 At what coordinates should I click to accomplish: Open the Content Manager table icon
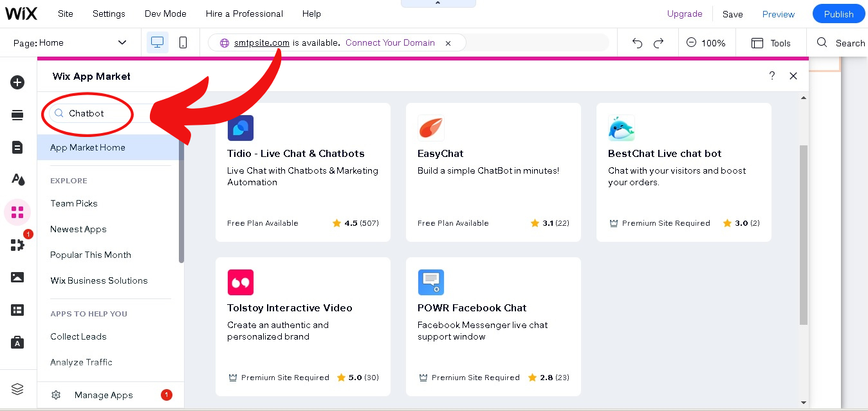click(17, 310)
